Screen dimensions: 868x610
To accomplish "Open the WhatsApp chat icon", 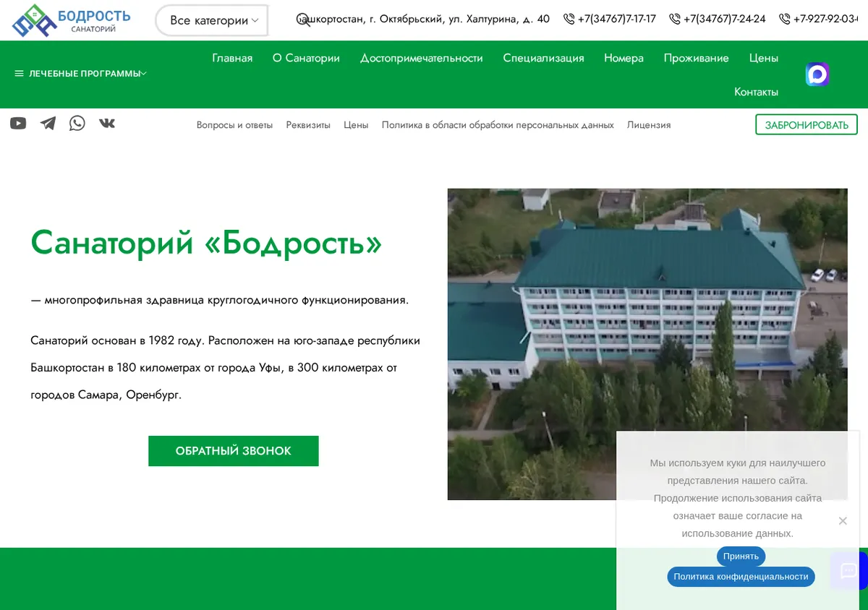I will click(x=77, y=123).
